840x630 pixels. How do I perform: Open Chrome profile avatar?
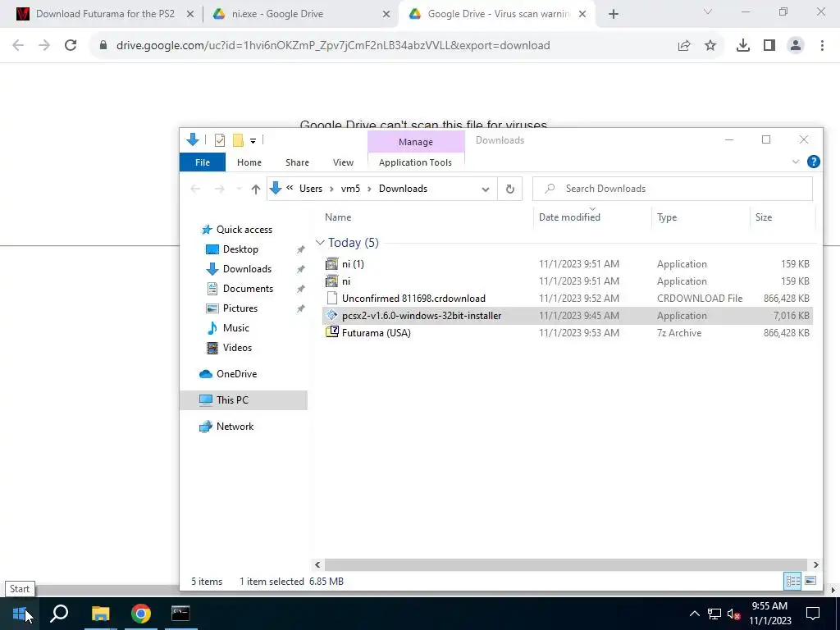click(x=796, y=46)
